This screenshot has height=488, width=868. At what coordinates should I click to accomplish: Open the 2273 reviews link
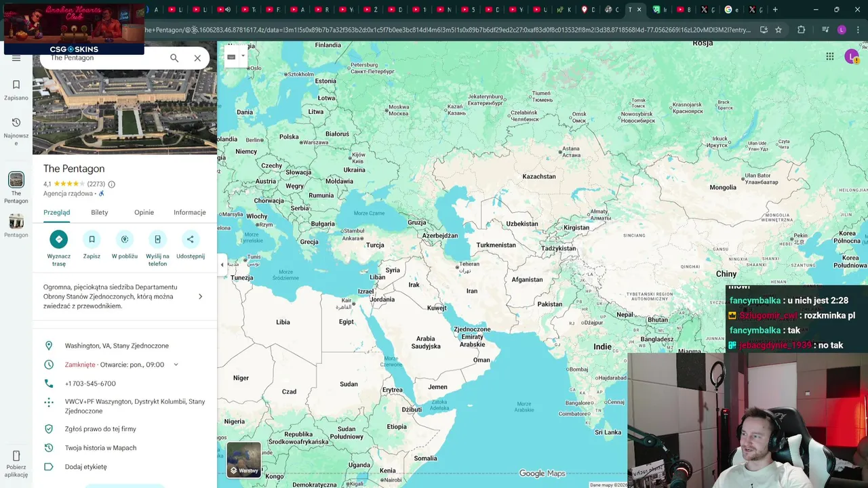(x=96, y=184)
